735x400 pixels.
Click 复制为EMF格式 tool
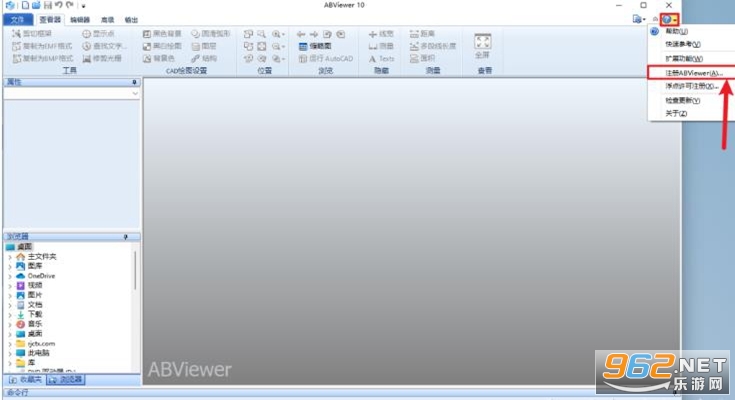coord(42,46)
